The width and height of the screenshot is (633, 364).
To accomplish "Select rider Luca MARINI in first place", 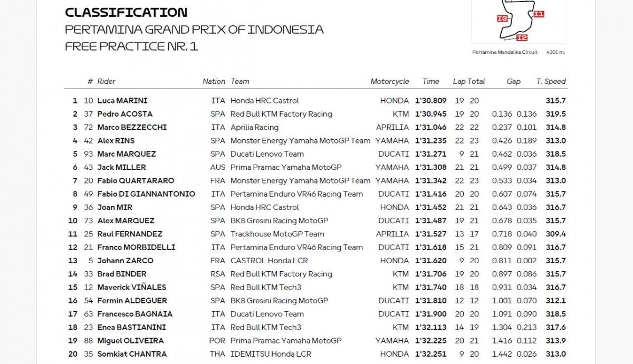I will (122, 101).
